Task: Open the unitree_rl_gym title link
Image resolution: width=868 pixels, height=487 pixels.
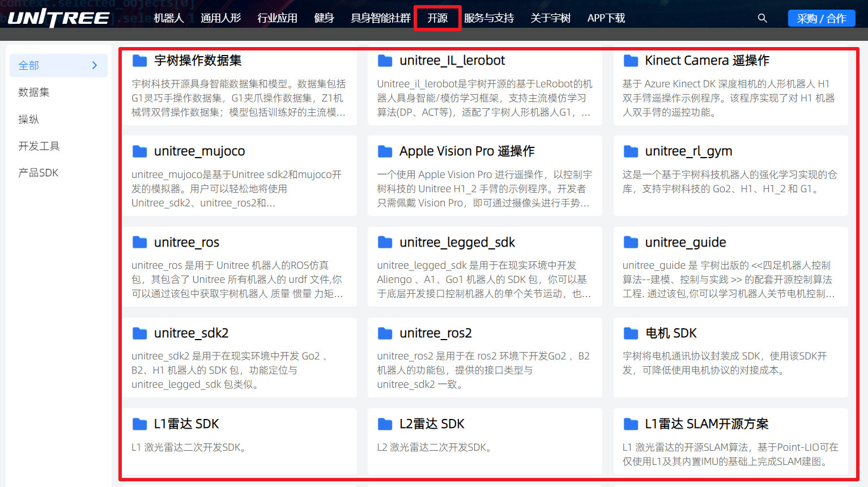Action: coord(688,151)
